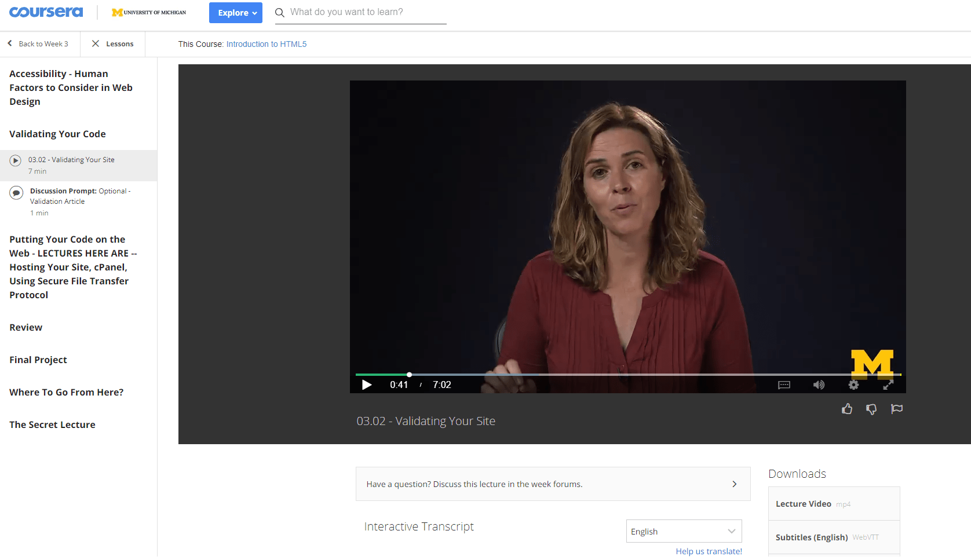971x560 pixels.
Task: Seek to the middle of the video timeline
Action: click(x=629, y=375)
